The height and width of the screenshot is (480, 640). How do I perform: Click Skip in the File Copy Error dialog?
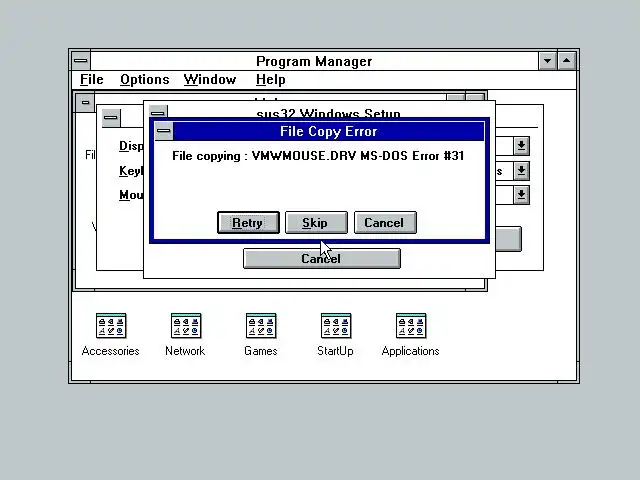click(x=316, y=222)
